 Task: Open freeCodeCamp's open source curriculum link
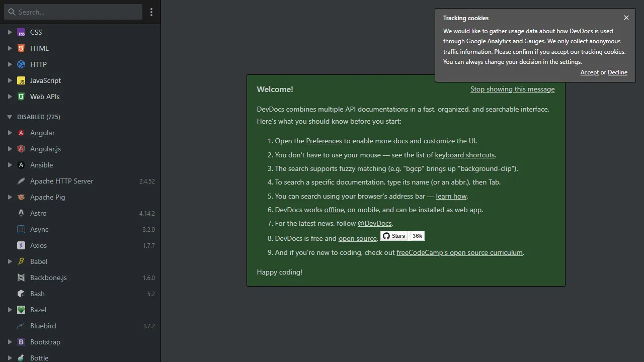pyautogui.click(x=459, y=252)
